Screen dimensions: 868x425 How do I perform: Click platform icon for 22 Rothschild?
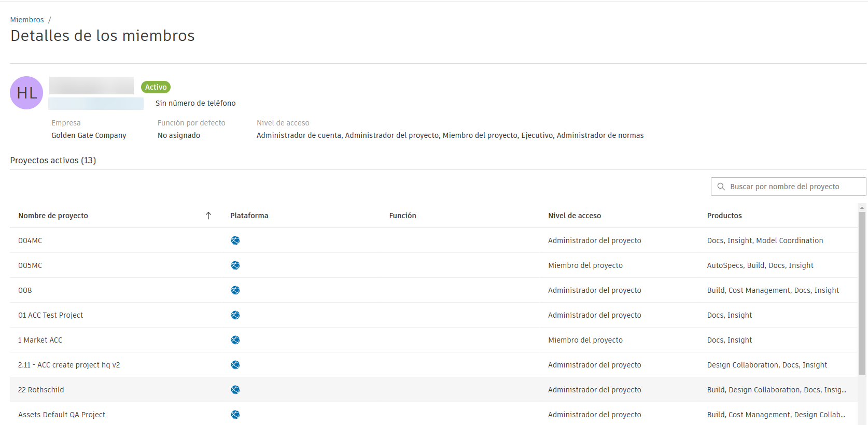click(x=235, y=390)
